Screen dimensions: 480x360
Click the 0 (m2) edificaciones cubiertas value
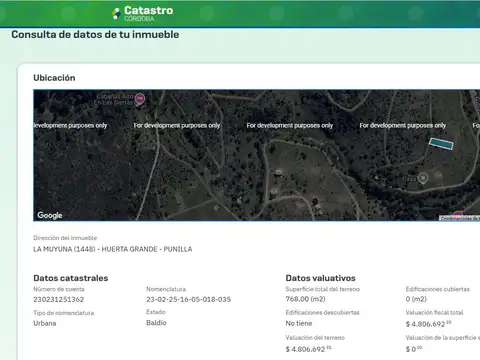point(416,299)
